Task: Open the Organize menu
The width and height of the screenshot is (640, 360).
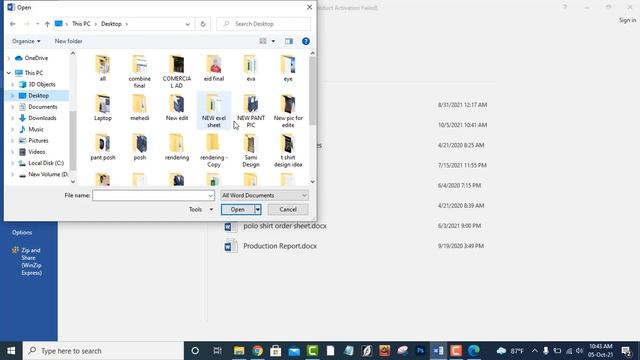Action: click(26, 41)
